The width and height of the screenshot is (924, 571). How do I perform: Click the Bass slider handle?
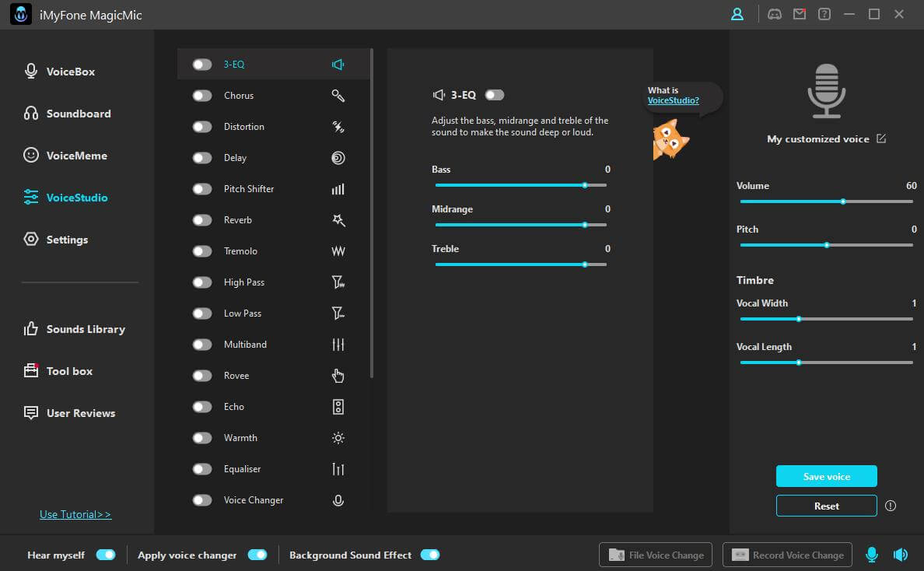pyautogui.click(x=585, y=185)
